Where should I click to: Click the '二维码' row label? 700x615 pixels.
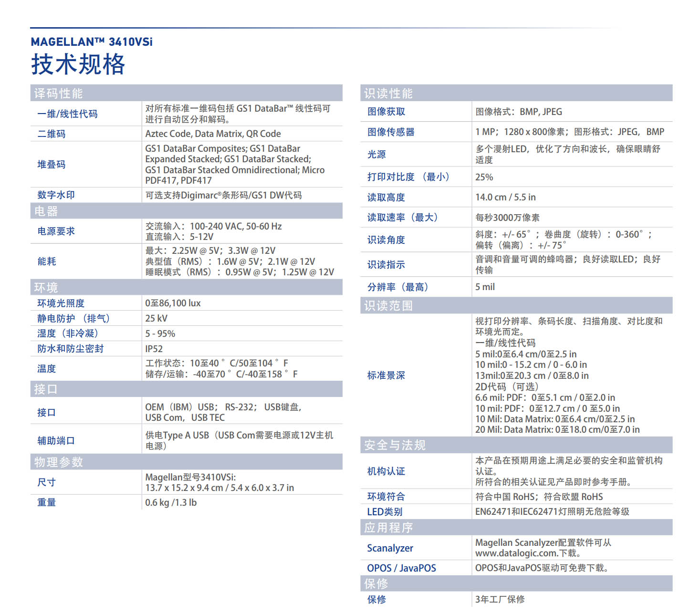click(x=52, y=134)
